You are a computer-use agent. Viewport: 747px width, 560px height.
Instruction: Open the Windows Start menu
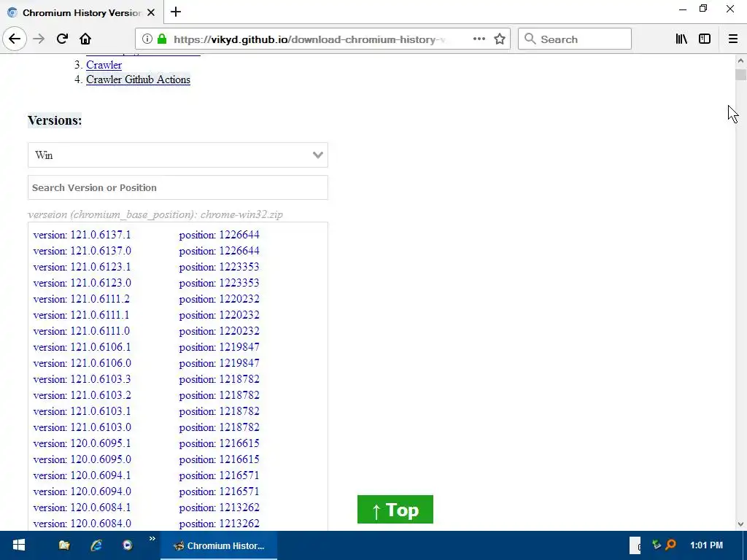click(18, 545)
